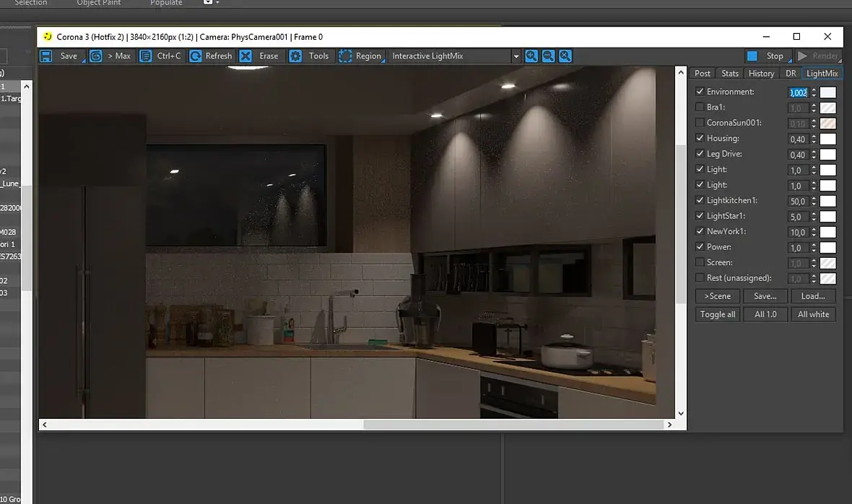Click the zoom to fit magnifier icon
852x504 pixels.
565,56
